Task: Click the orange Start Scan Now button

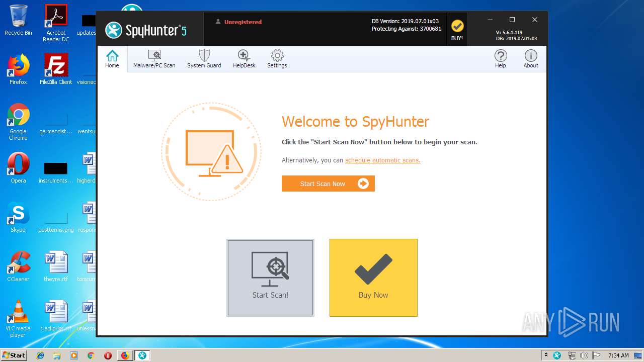Action: click(x=328, y=184)
